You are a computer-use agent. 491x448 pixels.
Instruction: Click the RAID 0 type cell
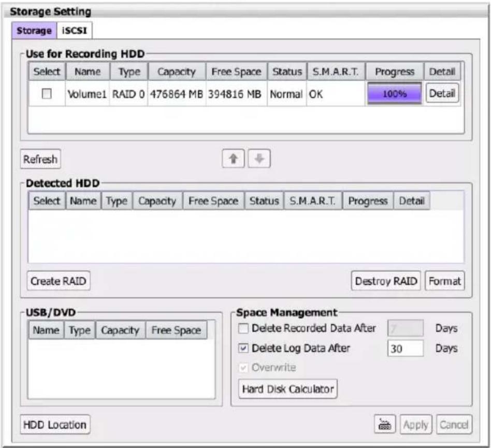tap(128, 94)
